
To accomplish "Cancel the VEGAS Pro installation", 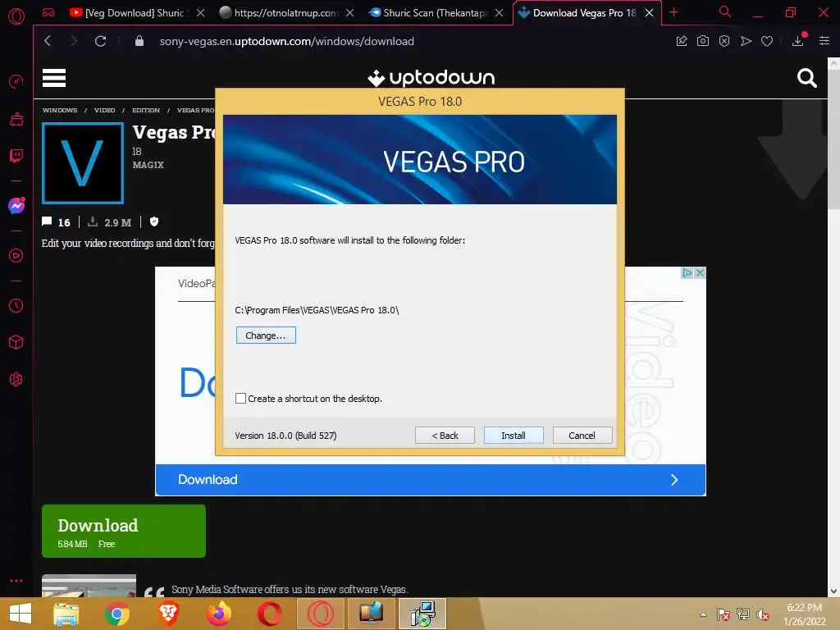I will pyautogui.click(x=582, y=436).
